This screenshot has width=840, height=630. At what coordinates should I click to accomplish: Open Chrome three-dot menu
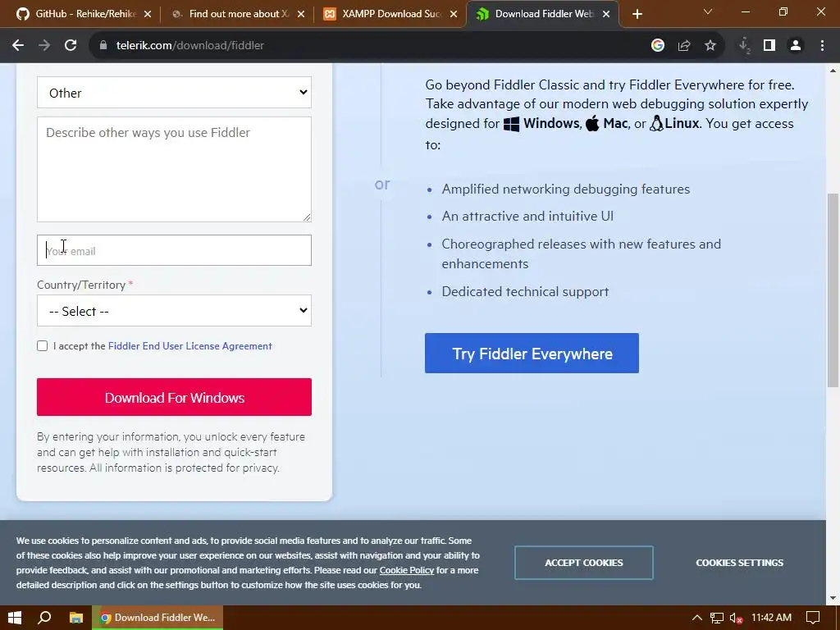822,46
